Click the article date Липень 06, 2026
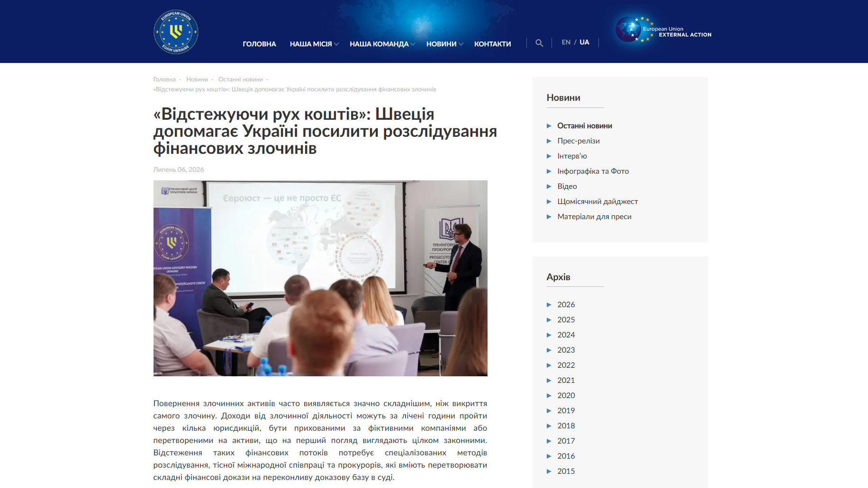868x488 pixels. [x=179, y=169]
